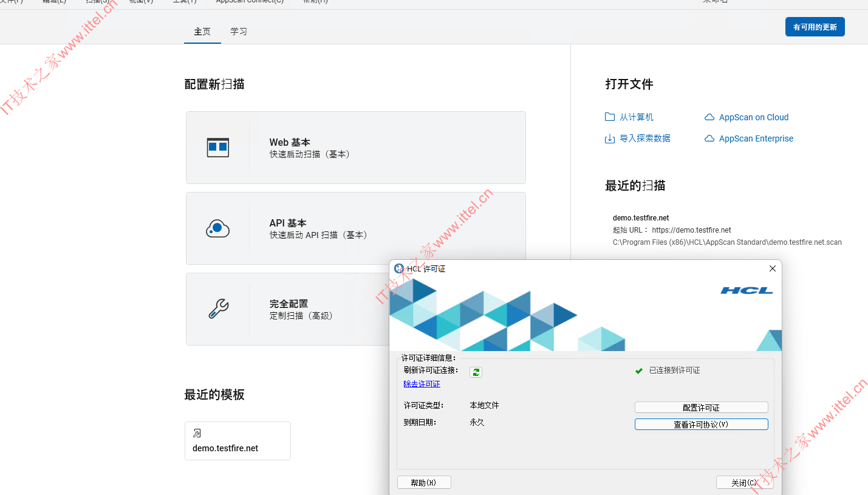Click the import icon beside 导入探索数据

tap(610, 138)
